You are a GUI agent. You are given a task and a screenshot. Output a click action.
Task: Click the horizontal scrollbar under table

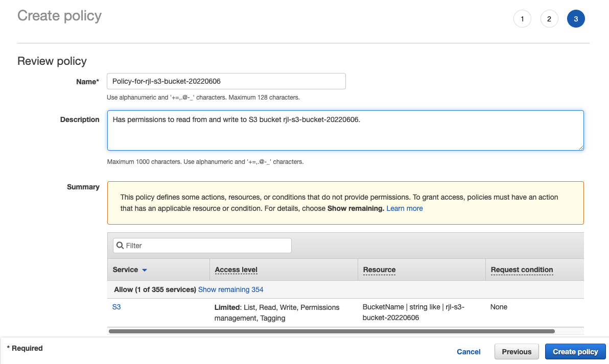[332, 331]
